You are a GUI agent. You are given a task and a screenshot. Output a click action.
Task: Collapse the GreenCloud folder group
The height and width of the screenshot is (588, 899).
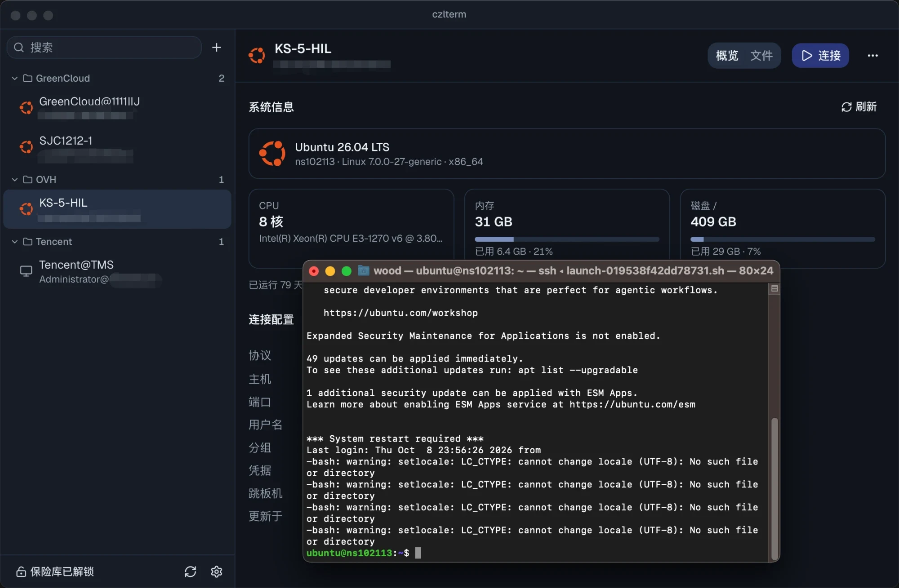(x=14, y=78)
